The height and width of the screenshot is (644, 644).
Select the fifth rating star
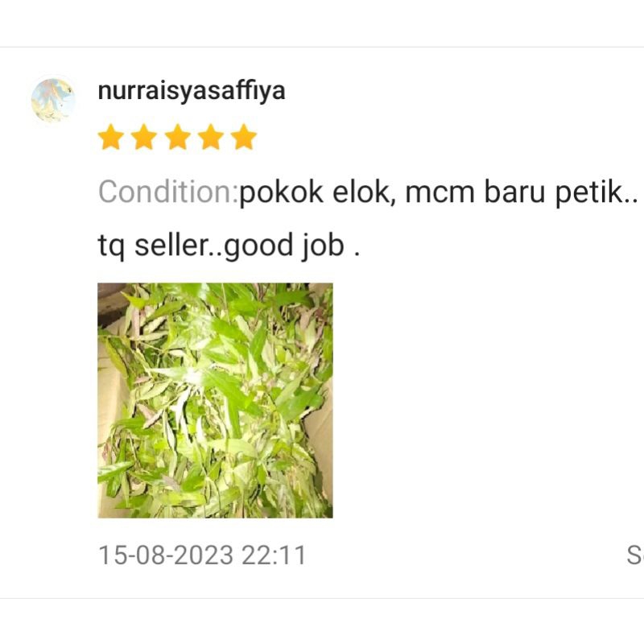tap(244, 137)
